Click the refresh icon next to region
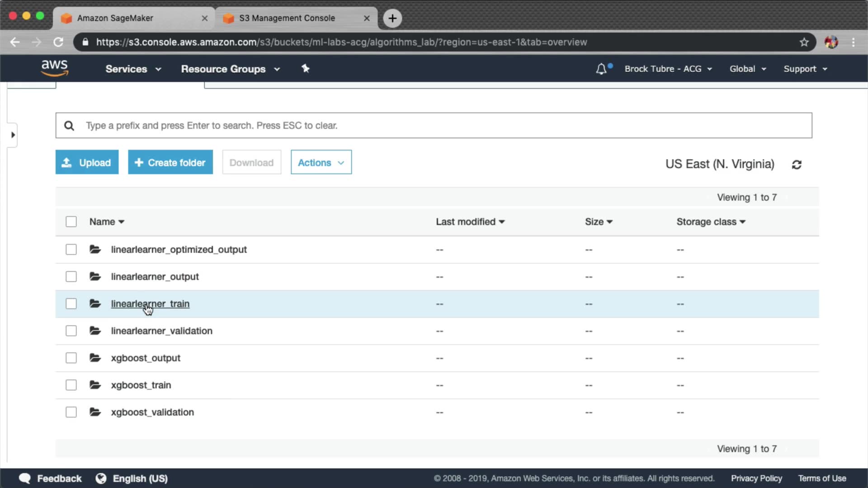Viewport: 868px width, 488px height. click(x=797, y=164)
